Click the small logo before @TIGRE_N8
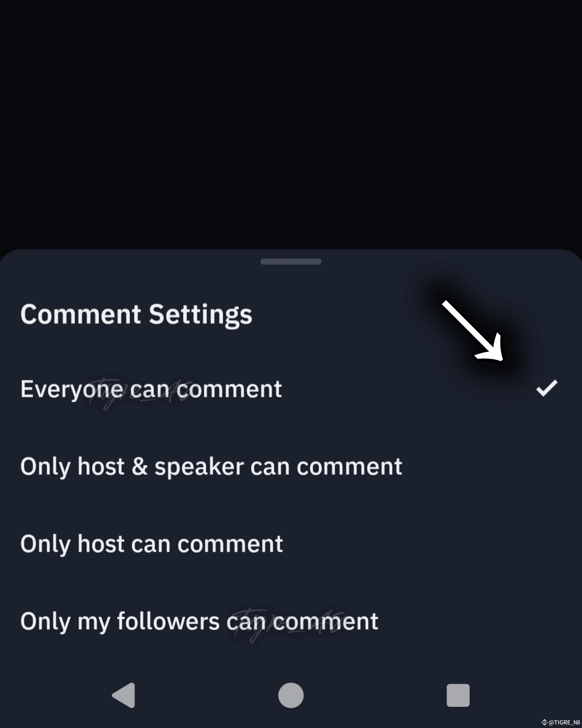Screen dimensions: 582x728 tap(544, 722)
